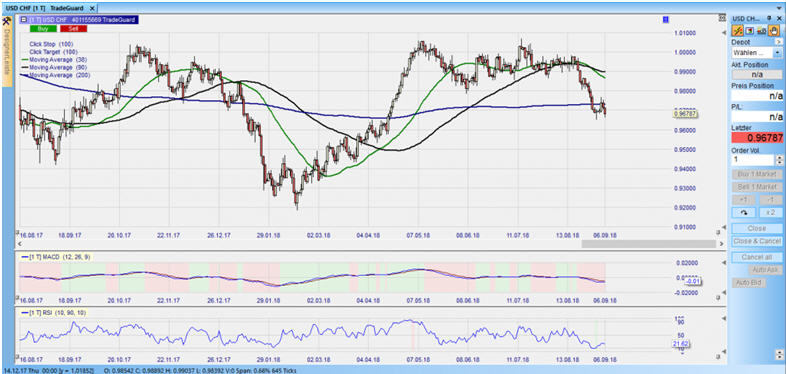Click the Preis Position value field
Image resolution: width=786 pixels, height=374 pixels.
pyautogui.click(x=757, y=95)
